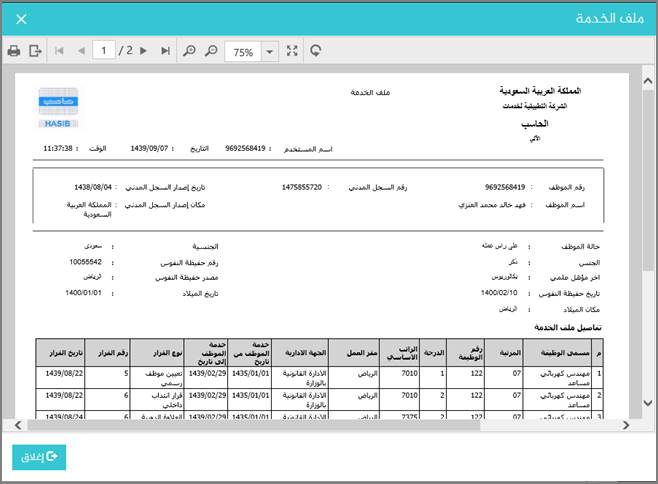Toggle full screen report view
The image size is (658, 484).
[292, 51]
